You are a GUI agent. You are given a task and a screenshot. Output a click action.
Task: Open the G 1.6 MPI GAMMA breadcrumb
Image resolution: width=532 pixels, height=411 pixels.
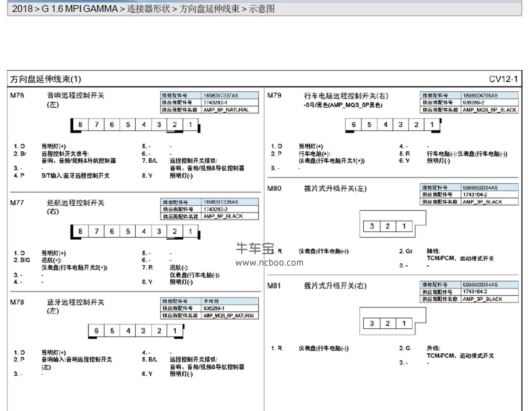click(x=80, y=9)
